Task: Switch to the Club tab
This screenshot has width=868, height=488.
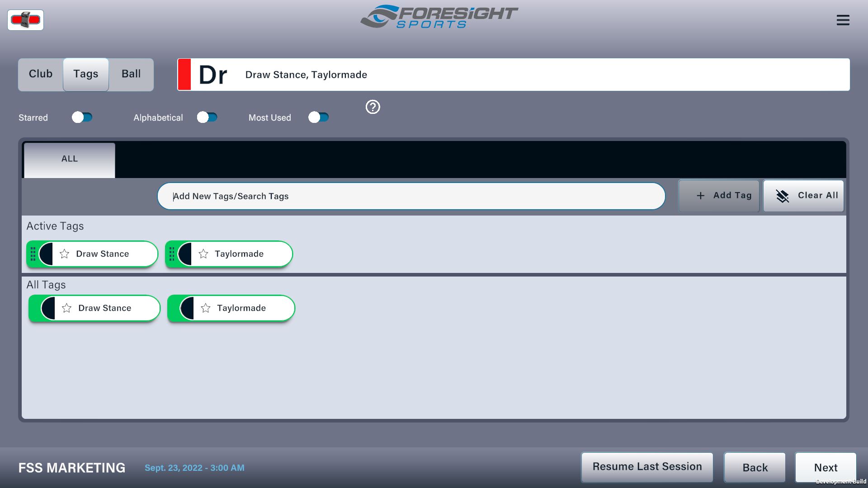Action: (41, 74)
